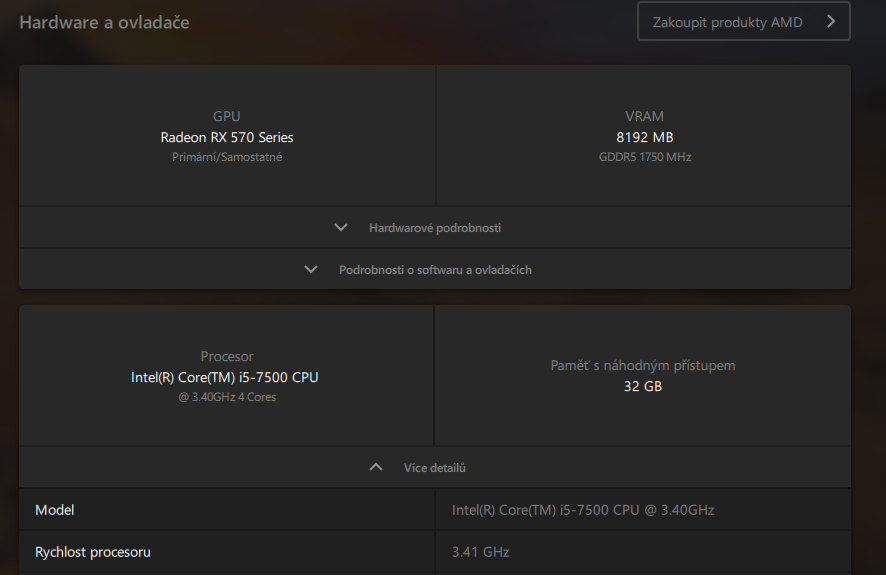Click the arrow icon in Zakoupit produkty AMD
The image size is (886, 575).
pyautogui.click(x=831, y=21)
